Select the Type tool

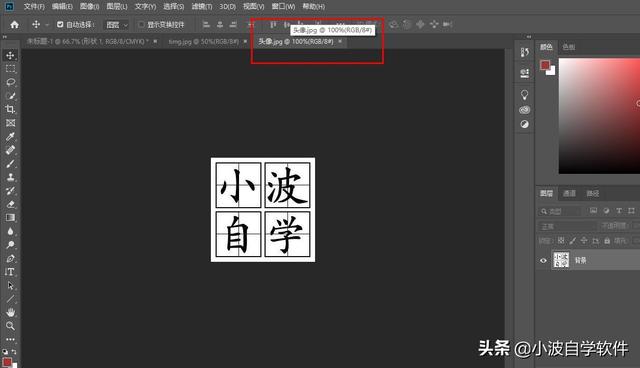pyautogui.click(x=10, y=272)
